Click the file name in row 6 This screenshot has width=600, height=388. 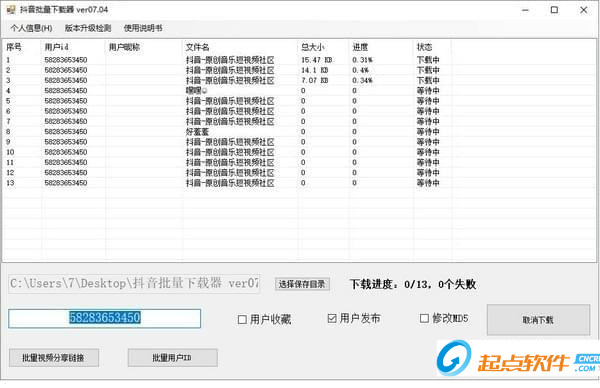click(x=230, y=111)
